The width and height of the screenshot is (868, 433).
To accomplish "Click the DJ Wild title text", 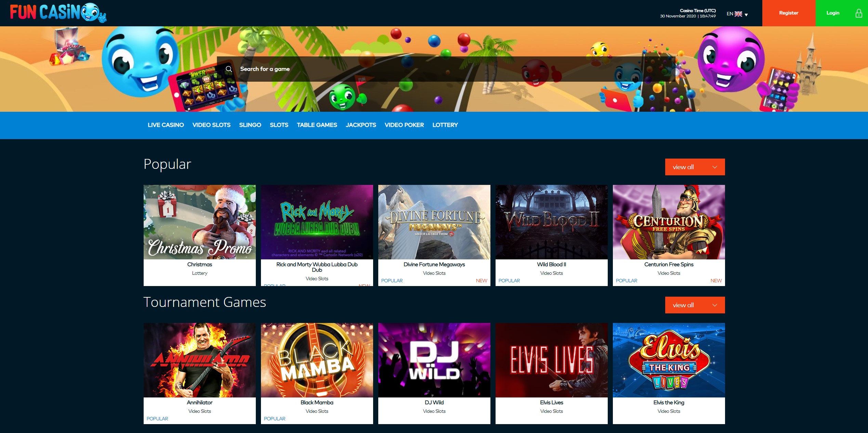I will click(x=434, y=403).
